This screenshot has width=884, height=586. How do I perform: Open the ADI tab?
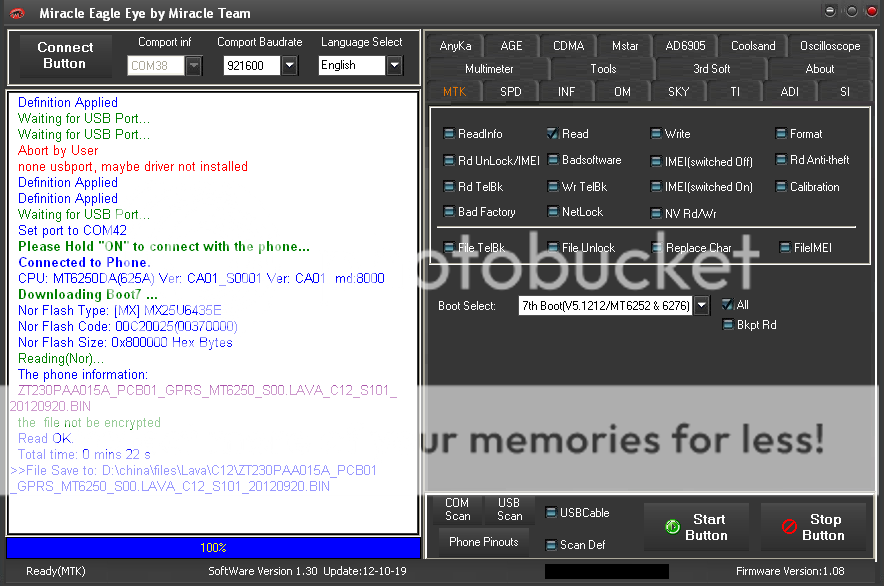(x=789, y=91)
